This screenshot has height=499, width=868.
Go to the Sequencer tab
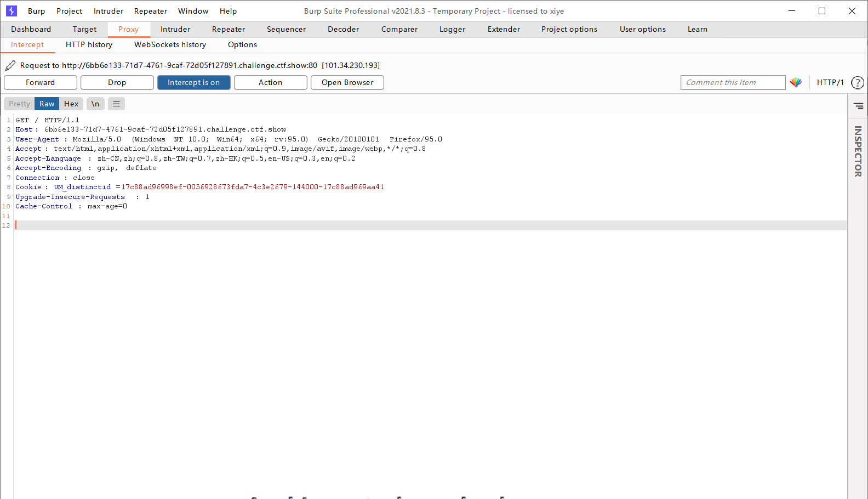(286, 29)
